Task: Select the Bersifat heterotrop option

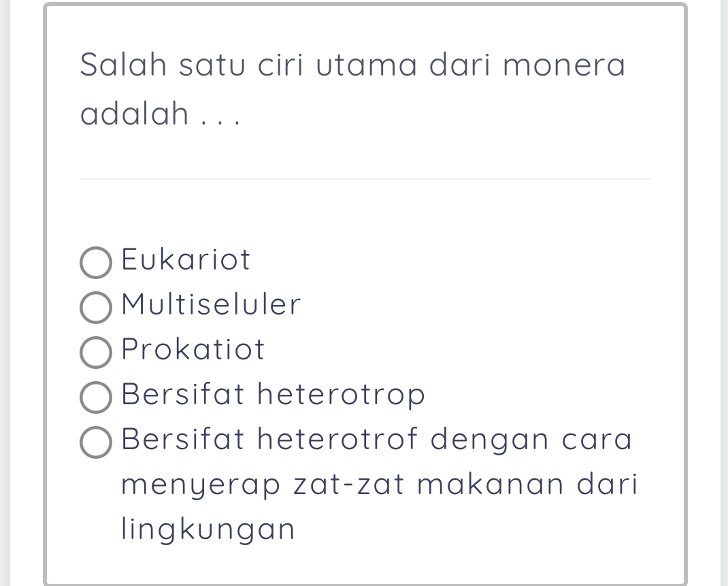Action: click(95, 397)
